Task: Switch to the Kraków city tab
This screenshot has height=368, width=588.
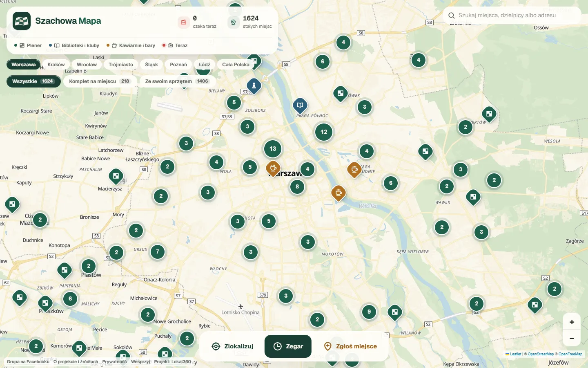Action: coord(56,65)
